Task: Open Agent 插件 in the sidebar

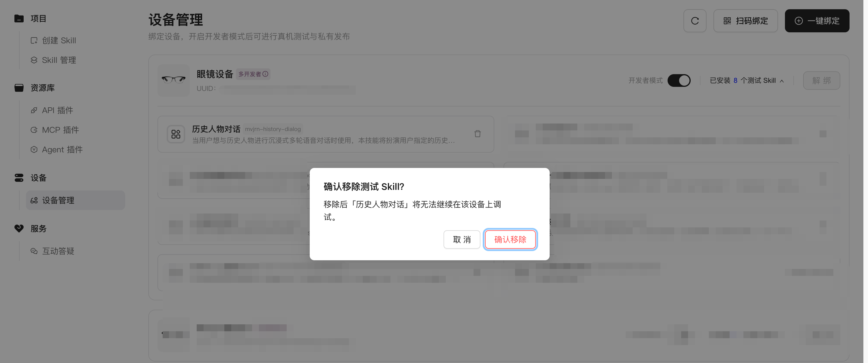Action: [62, 149]
